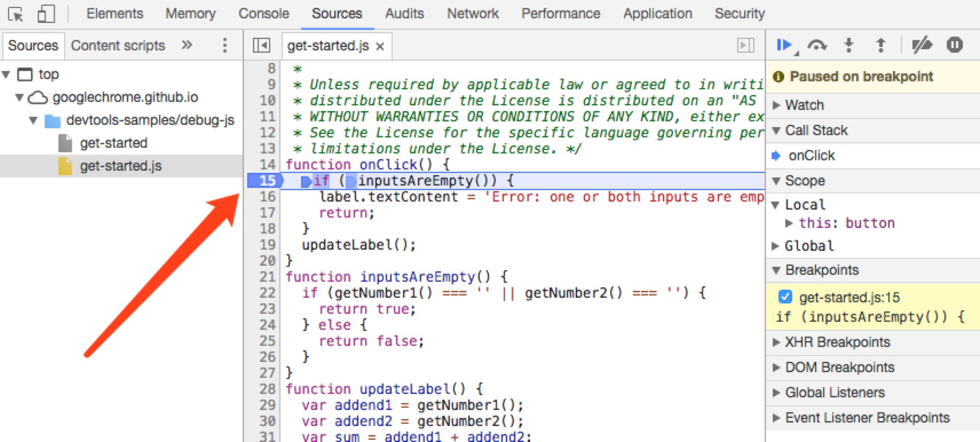Activate the inspect element picker icon
980x442 pixels.
pyautogui.click(x=15, y=14)
